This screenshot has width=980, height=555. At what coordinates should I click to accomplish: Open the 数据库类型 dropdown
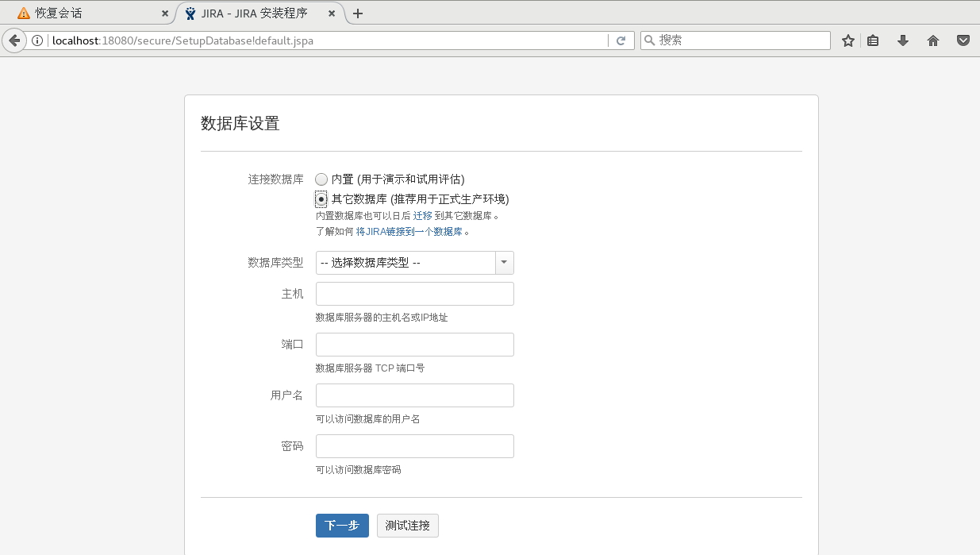[414, 263]
